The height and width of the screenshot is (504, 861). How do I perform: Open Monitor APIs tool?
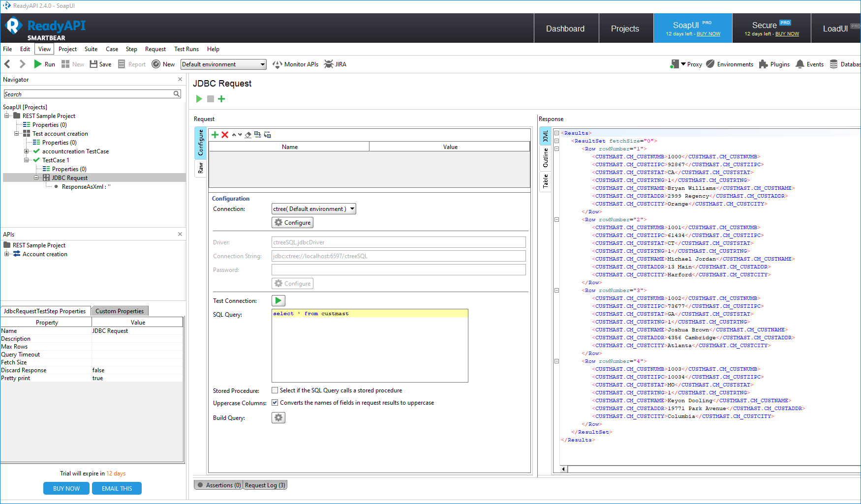pos(295,64)
